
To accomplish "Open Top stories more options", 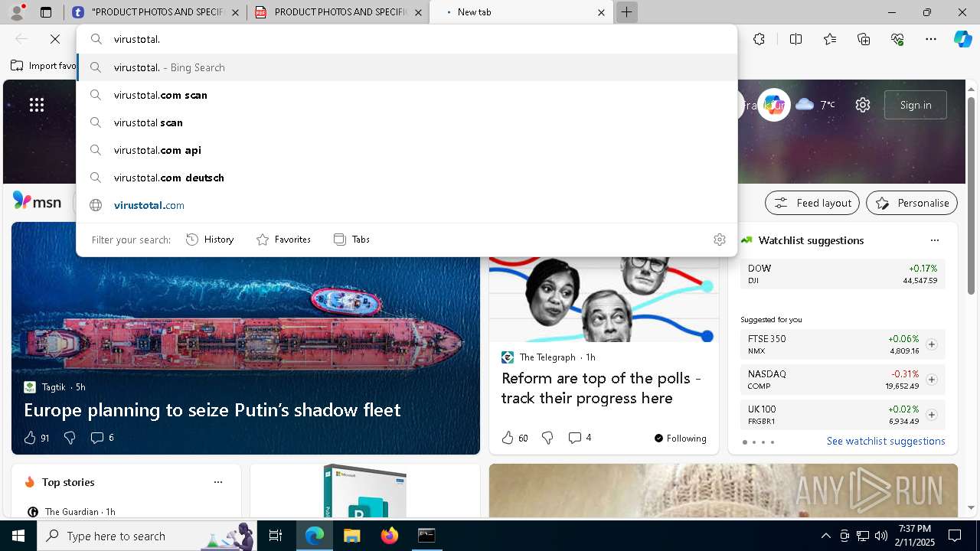I will tap(218, 482).
